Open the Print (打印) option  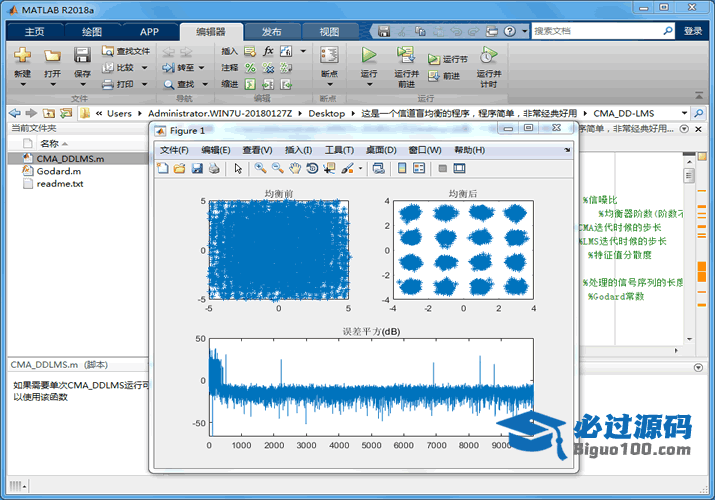(x=119, y=84)
